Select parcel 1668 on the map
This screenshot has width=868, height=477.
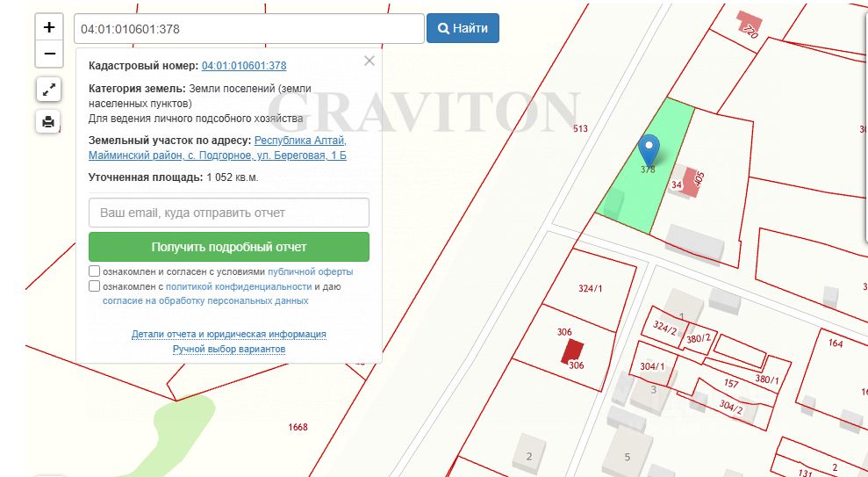tap(298, 427)
